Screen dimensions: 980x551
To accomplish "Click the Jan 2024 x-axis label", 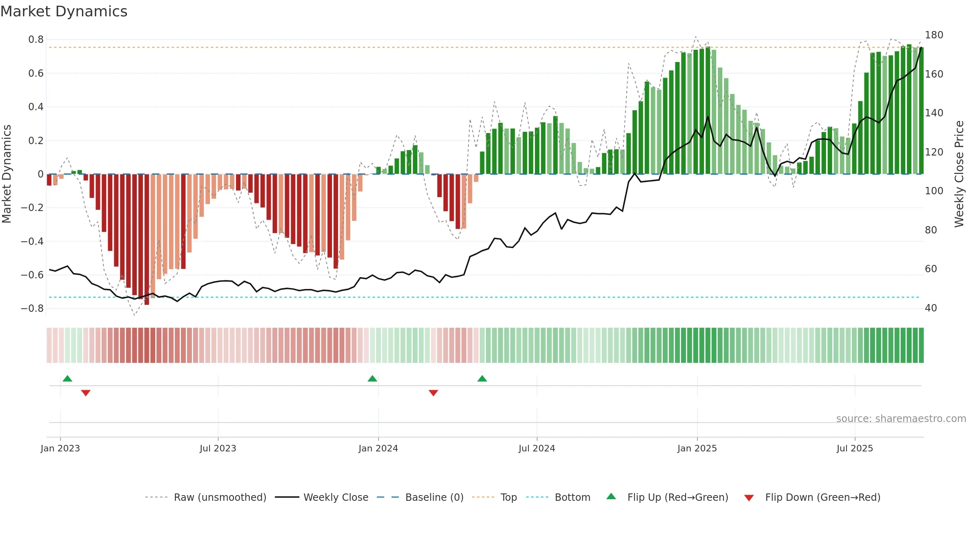I will click(379, 448).
